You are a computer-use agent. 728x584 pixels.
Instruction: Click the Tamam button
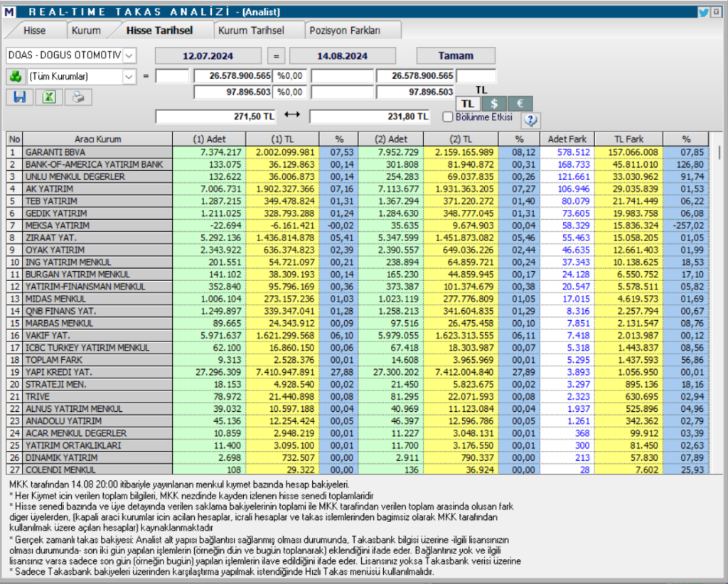456,55
